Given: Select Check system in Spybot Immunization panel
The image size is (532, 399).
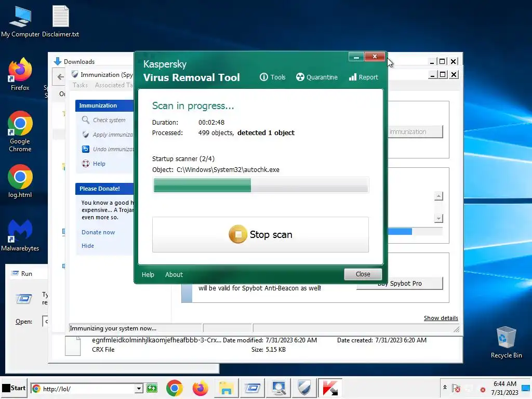Looking at the screenshot, I should pos(104,120).
